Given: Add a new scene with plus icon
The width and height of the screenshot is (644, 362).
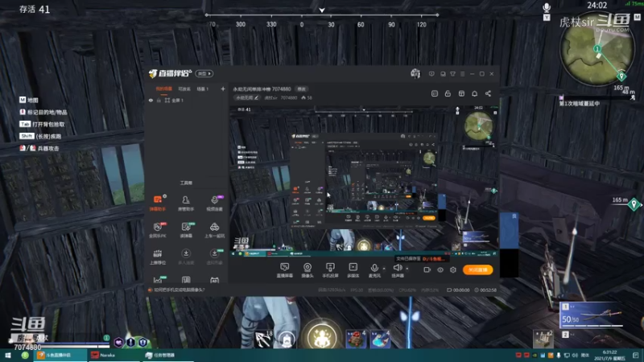Looking at the screenshot, I should click(223, 88).
